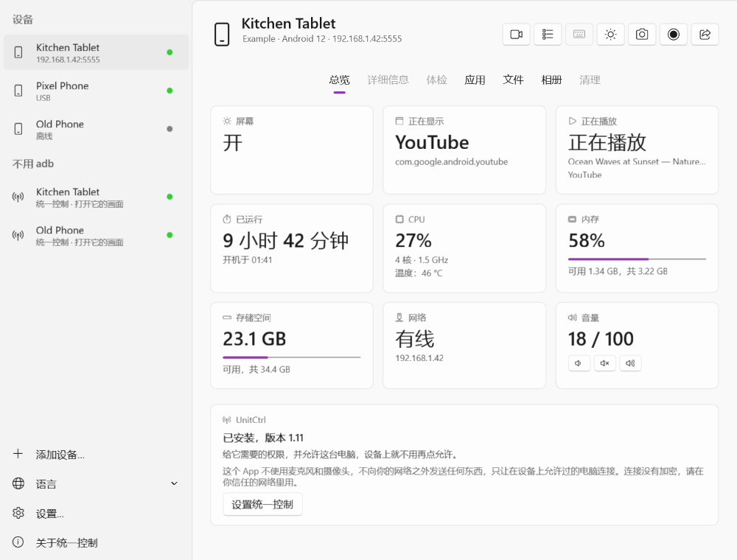This screenshot has width=737, height=560.
Task: Click the 开 screen state value
Action: [x=233, y=142]
